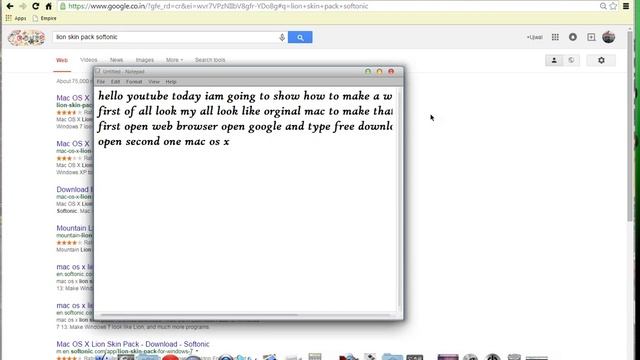Viewport: 640px width, 360px height.
Task: Click the zoom magnifier icon in address bar
Action: [603, 6]
